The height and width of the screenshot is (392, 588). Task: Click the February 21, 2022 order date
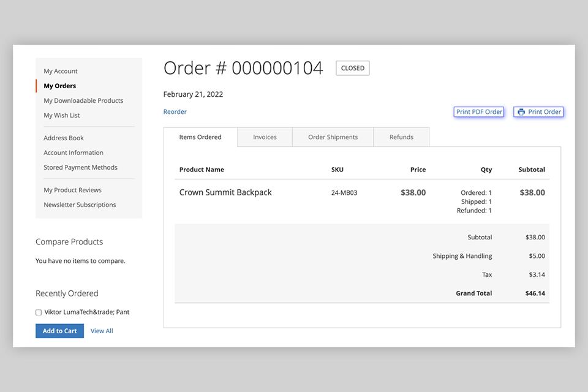(193, 94)
